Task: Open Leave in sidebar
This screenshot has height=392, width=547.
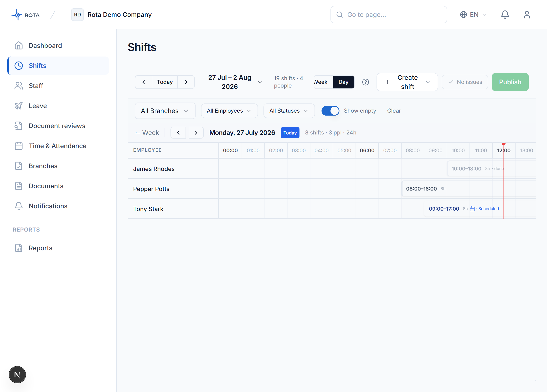Action: pos(58,106)
